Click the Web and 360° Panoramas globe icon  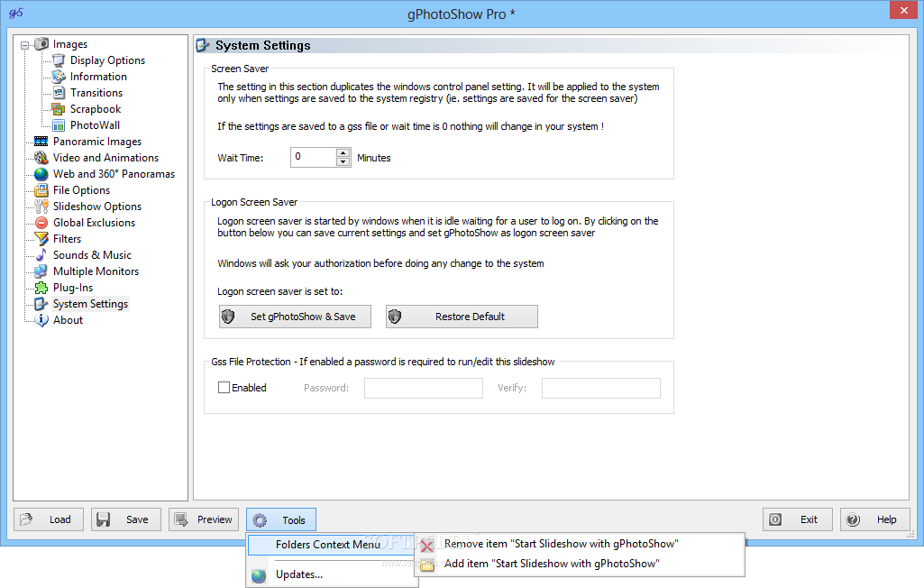[x=41, y=174]
